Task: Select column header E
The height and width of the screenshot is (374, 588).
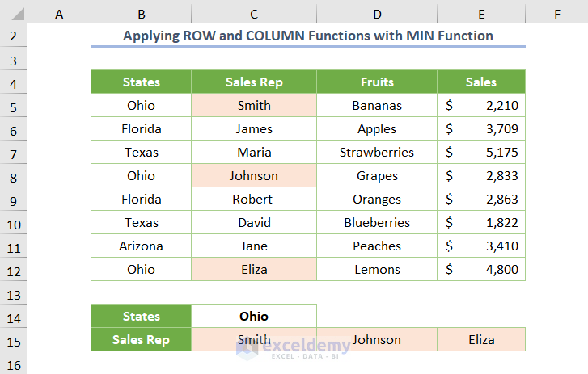Action: click(481, 14)
